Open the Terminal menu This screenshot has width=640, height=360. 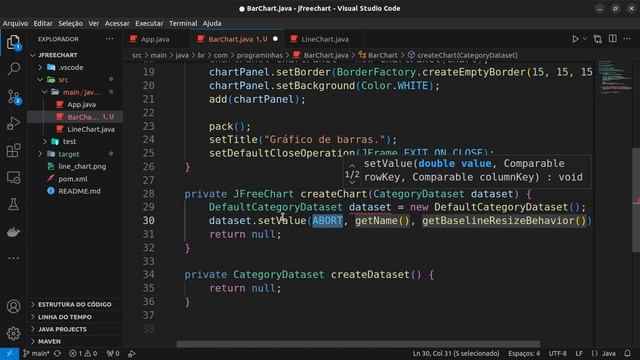183,23
